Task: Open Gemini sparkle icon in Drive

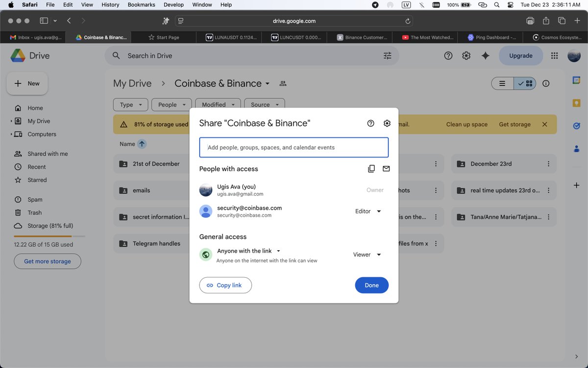Action: pyautogui.click(x=486, y=56)
